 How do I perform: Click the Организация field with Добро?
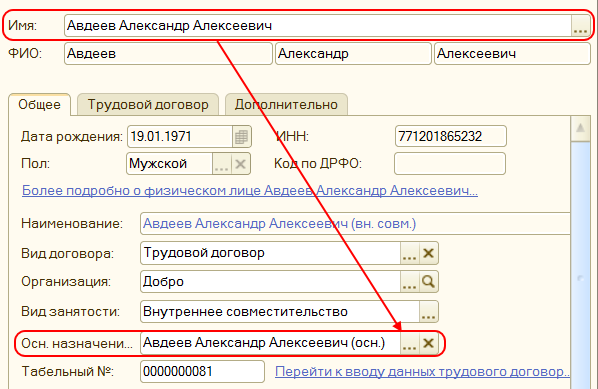[x=270, y=282]
